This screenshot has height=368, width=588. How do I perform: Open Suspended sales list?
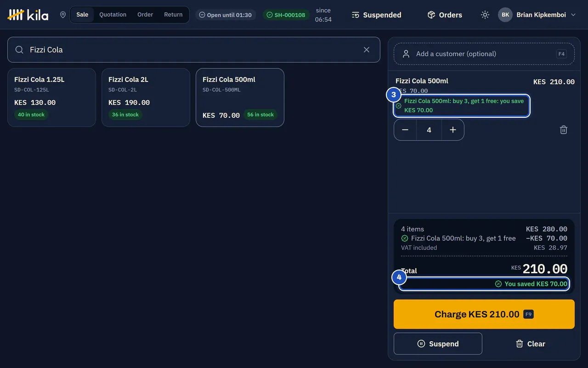pos(377,15)
